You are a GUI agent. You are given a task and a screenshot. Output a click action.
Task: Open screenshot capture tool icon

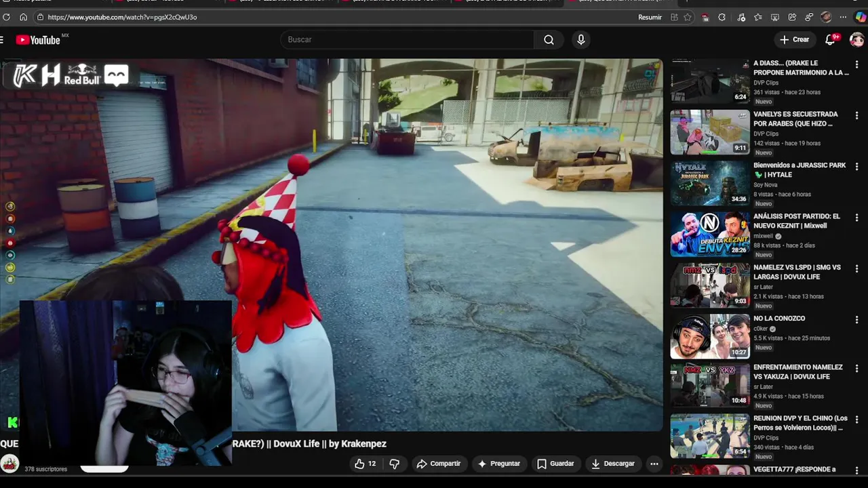click(x=774, y=17)
